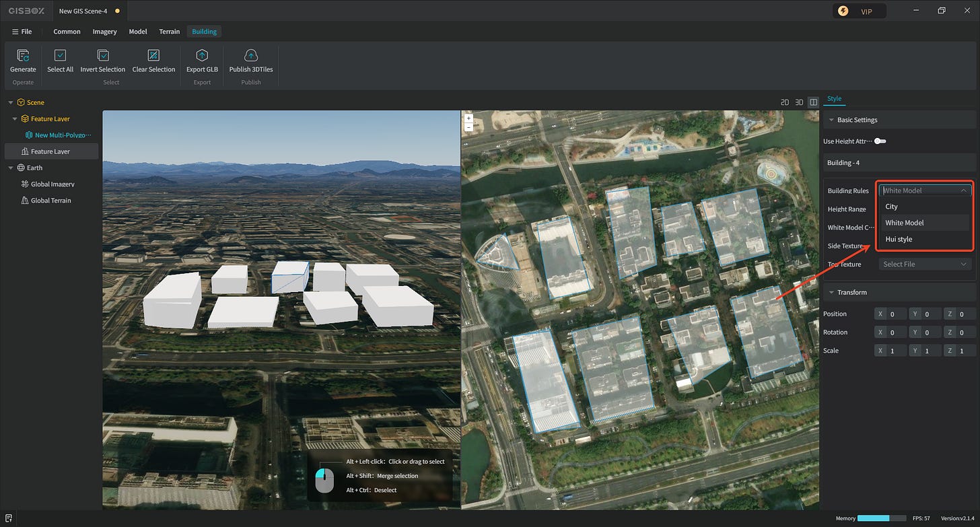This screenshot has width=980, height=527.
Task: Click the Building Rules label
Action: [848, 191]
